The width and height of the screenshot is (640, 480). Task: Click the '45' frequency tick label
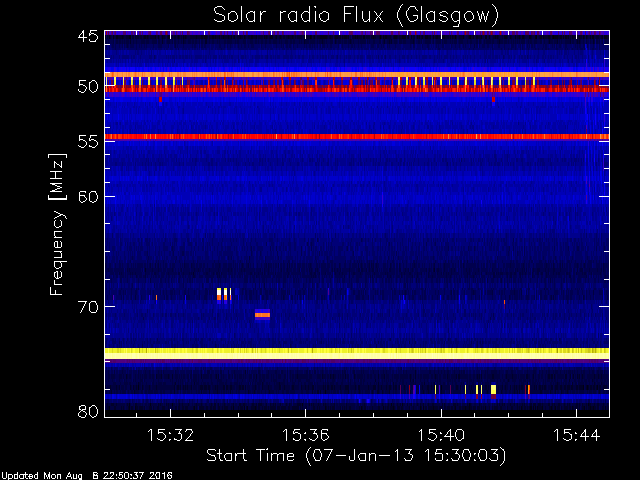pos(88,36)
